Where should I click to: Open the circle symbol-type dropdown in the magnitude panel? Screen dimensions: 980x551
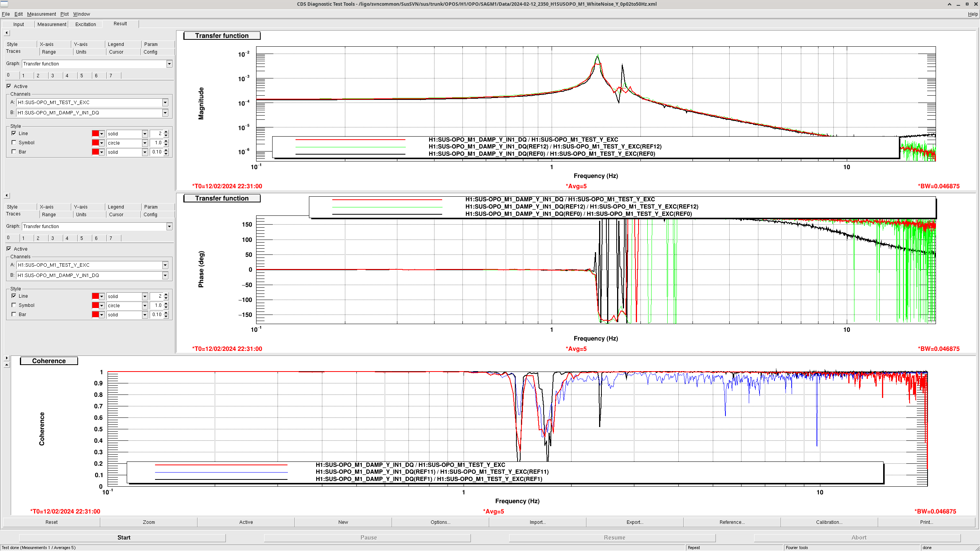pyautogui.click(x=145, y=143)
